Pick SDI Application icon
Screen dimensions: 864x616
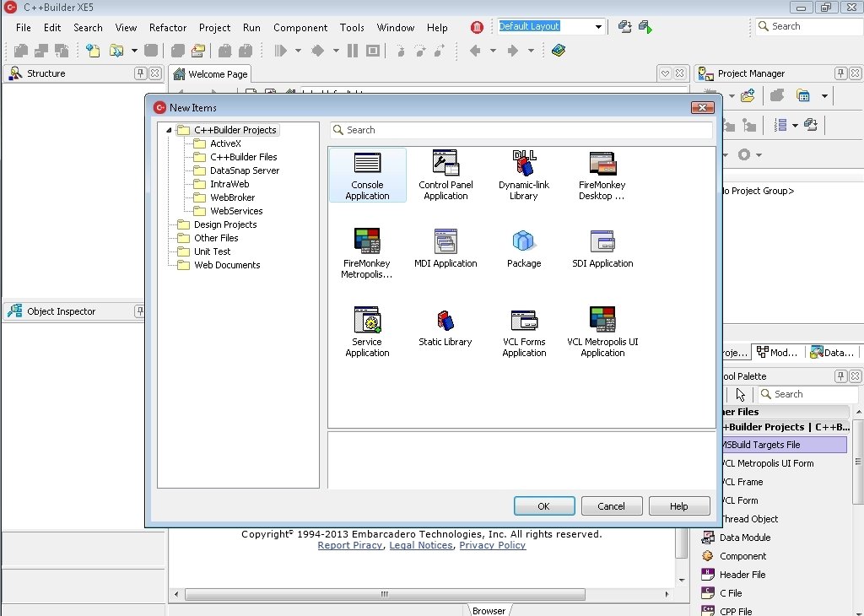pos(602,248)
